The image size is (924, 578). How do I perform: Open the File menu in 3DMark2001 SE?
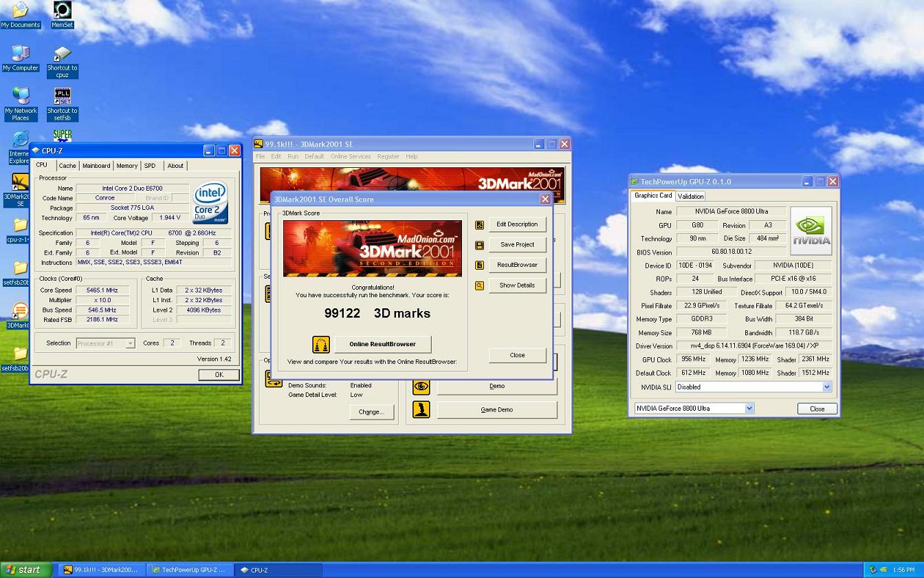point(261,156)
